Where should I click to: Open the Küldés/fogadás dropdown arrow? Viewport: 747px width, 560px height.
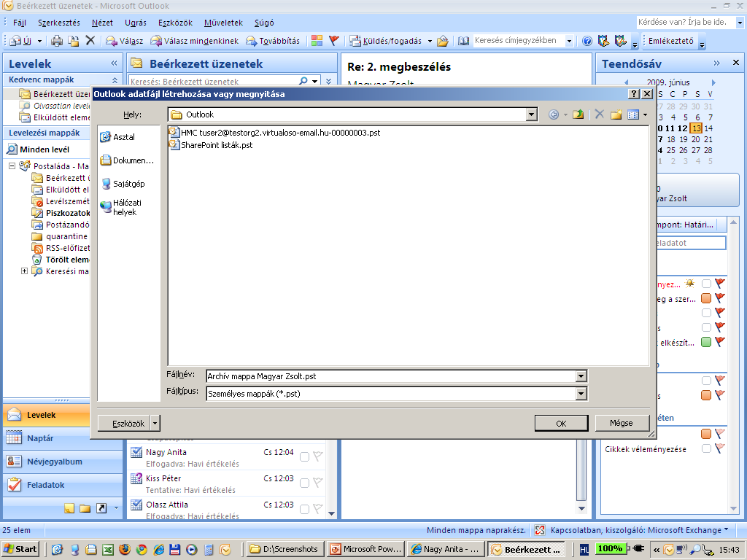[x=430, y=41]
